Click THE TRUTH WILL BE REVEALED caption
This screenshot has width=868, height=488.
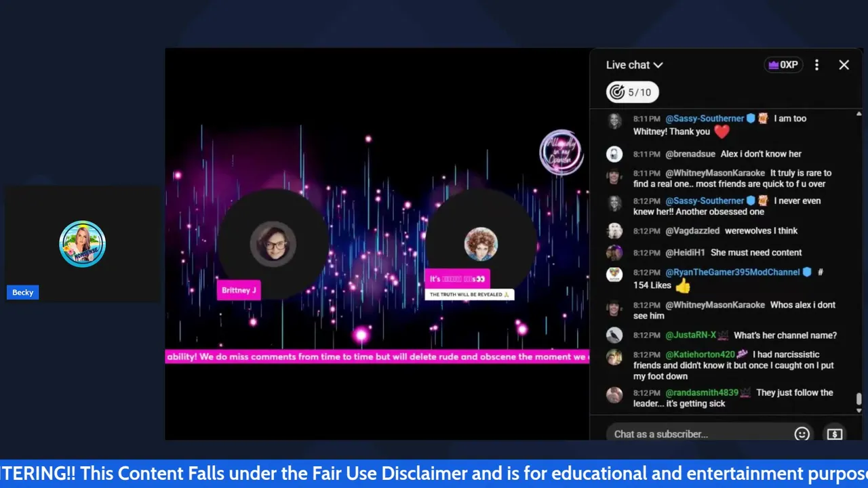pyautogui.click(x=469, y=295)
